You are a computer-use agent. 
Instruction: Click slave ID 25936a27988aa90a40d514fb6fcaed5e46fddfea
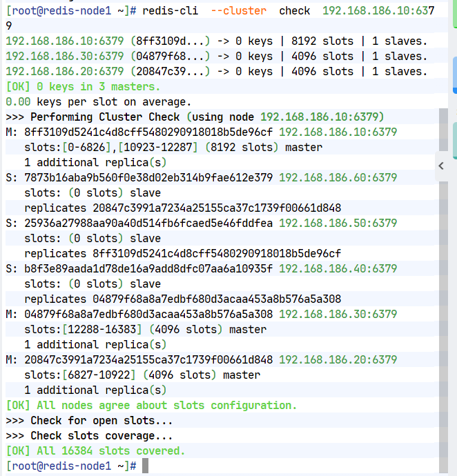coord(148,224)
